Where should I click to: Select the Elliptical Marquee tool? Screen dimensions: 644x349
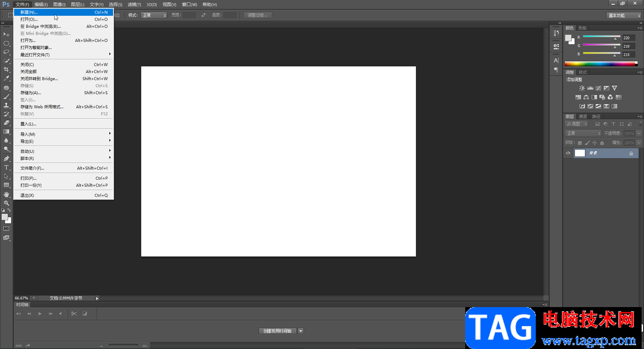6,43
